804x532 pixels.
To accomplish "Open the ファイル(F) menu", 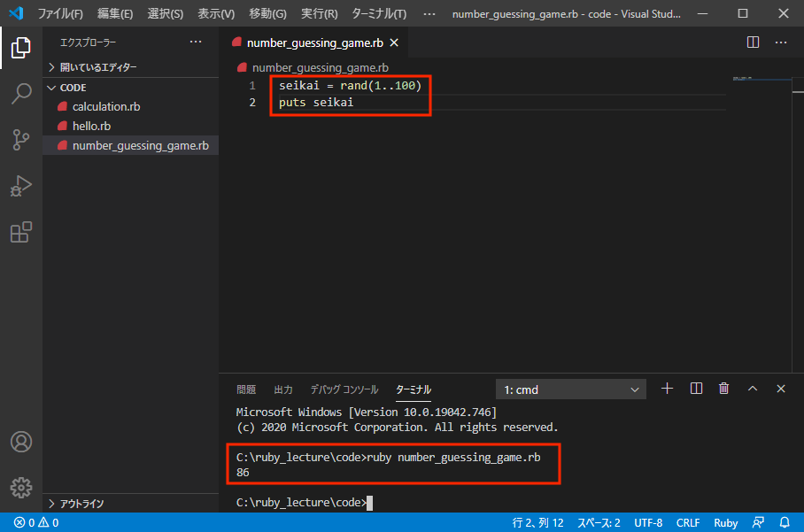I will (60, 14).
